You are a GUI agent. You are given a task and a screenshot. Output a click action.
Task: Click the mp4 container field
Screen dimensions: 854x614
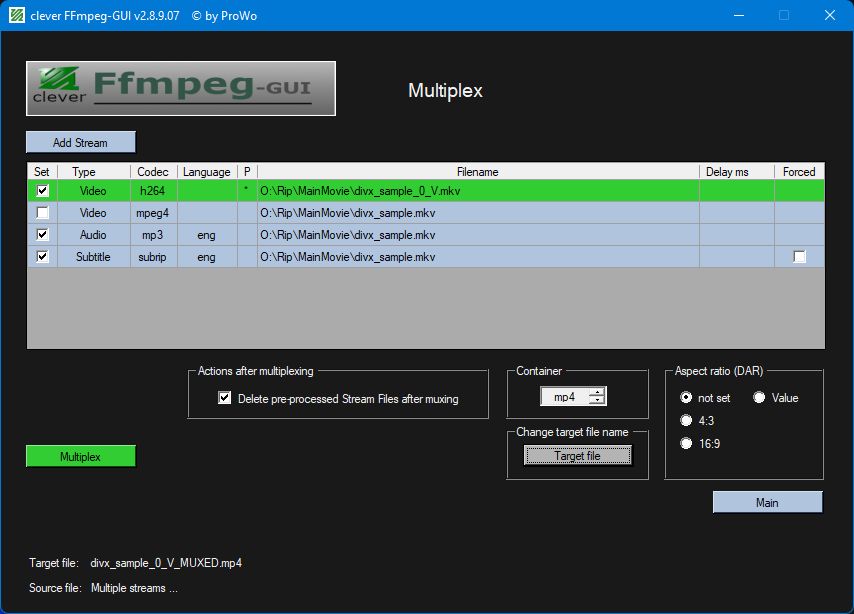565,397
